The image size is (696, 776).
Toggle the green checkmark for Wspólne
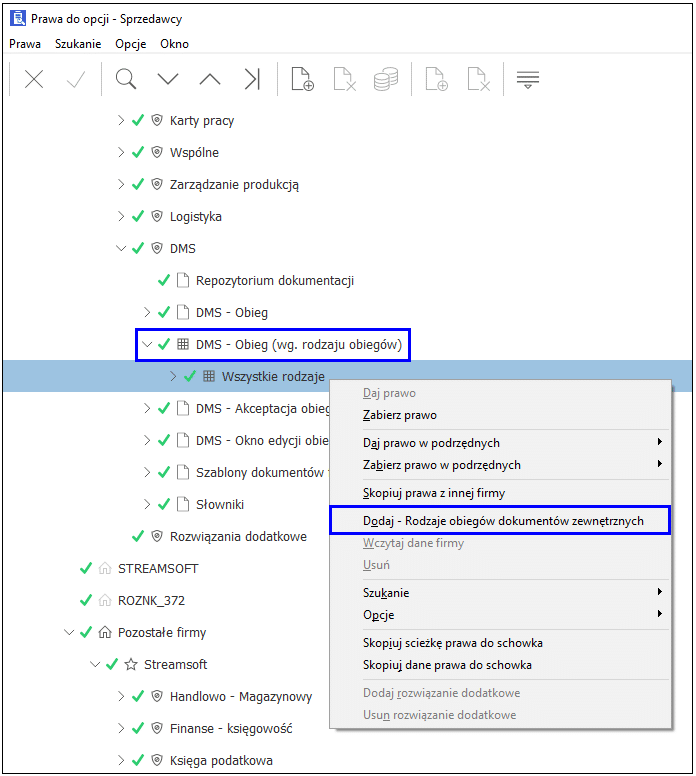[x=138, y=152]
